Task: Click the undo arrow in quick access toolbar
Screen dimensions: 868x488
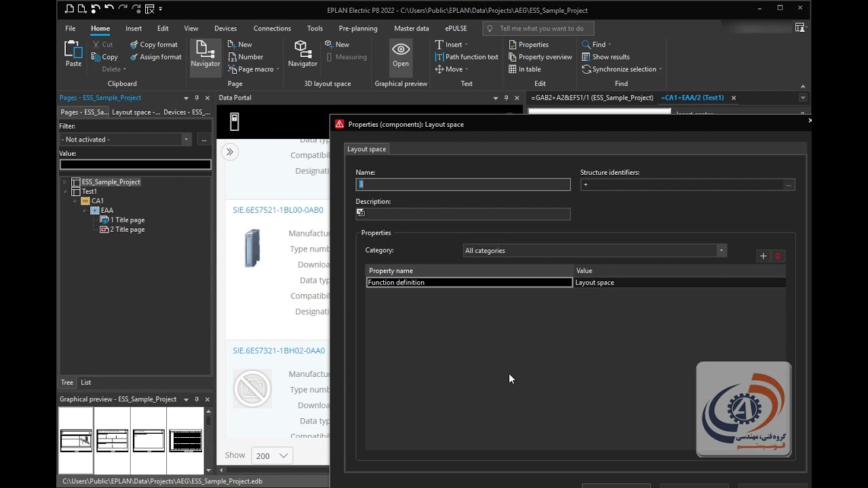Action: pos(108,9)
